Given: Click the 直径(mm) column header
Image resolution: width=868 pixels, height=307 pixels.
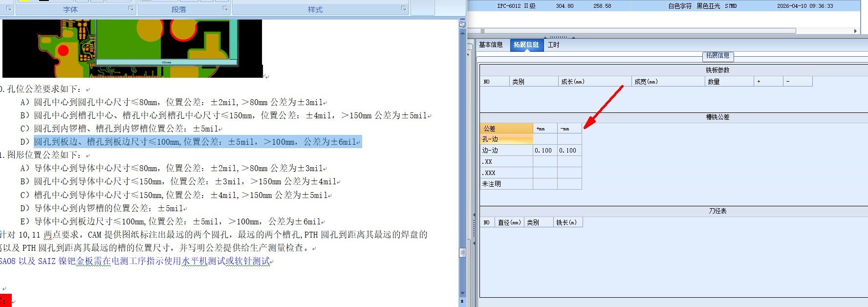Looking at the screenshot, I should [x=509, y=222].
